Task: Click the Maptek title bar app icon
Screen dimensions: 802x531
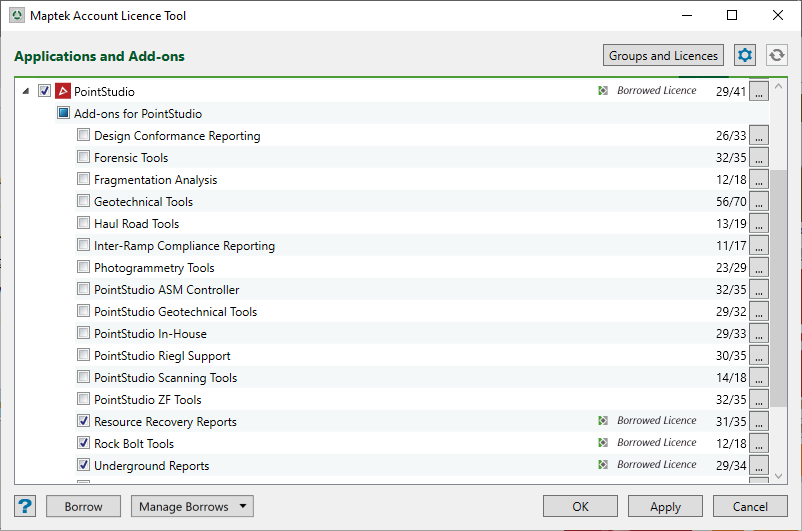Action: [x=17, y=15]
